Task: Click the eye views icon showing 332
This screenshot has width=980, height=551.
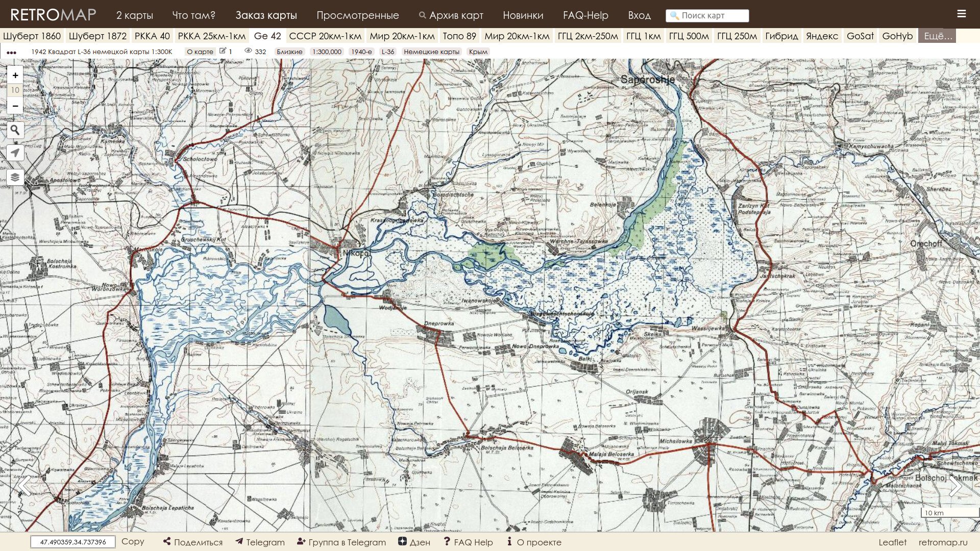Action: (249, 51)
